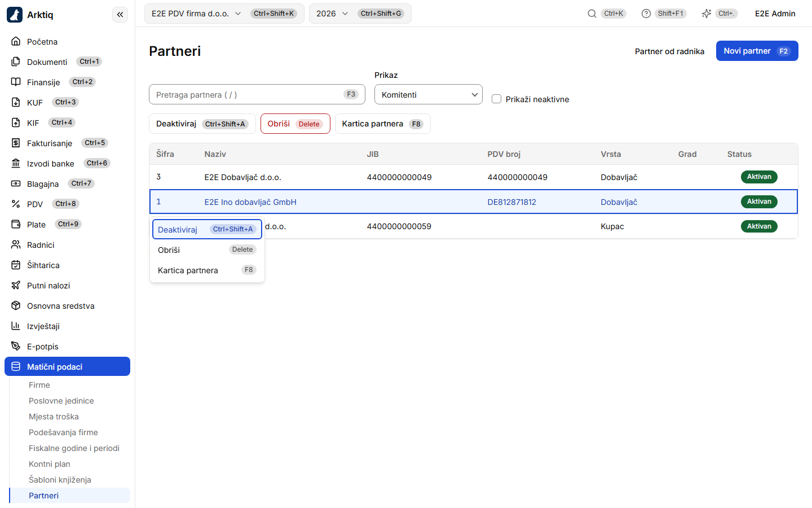Collapse the sidebar with the double-chevron icon

point(120,15)
